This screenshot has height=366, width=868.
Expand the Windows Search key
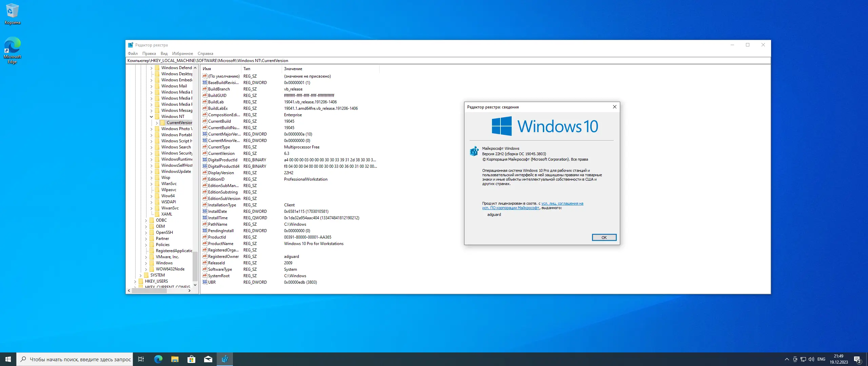click(152, 147)
